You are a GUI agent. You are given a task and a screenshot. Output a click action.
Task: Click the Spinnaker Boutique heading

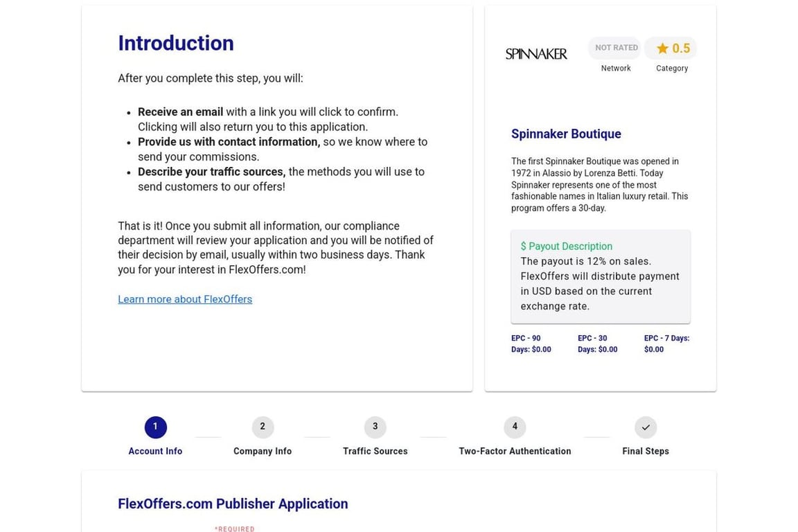pyautogui.click(x=566, y=134)
